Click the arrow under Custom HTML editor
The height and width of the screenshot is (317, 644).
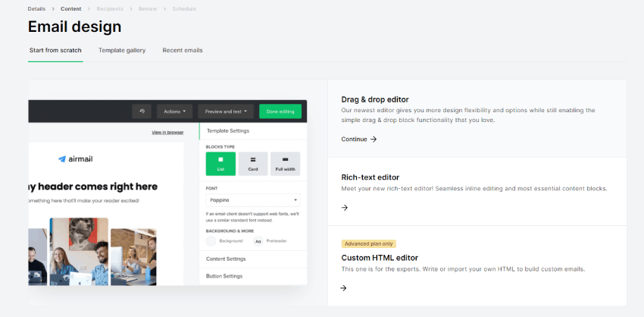click(344, 288)
